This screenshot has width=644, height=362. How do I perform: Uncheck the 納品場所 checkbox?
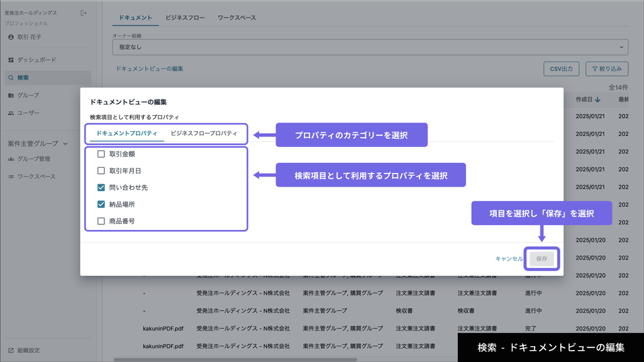[101, 204]
